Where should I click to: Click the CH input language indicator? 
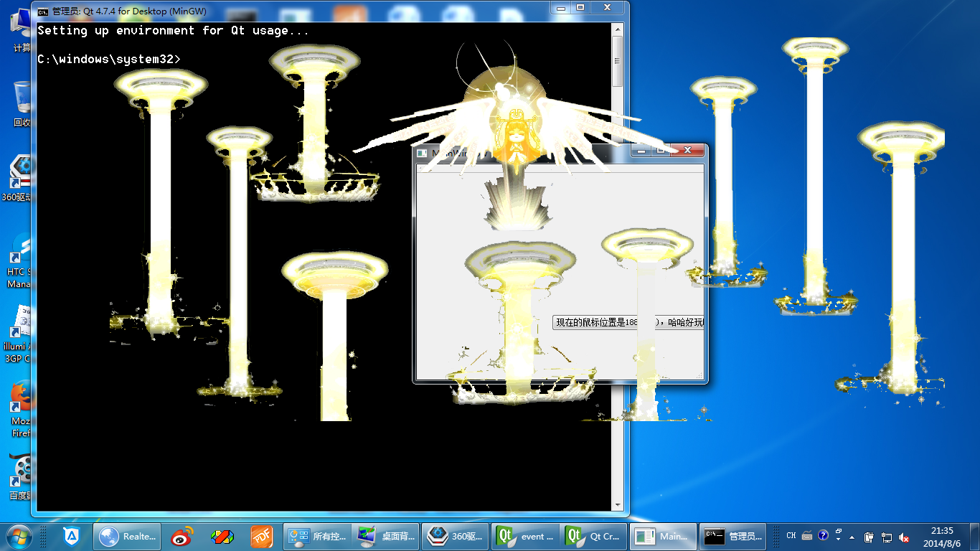pos(791,535)
